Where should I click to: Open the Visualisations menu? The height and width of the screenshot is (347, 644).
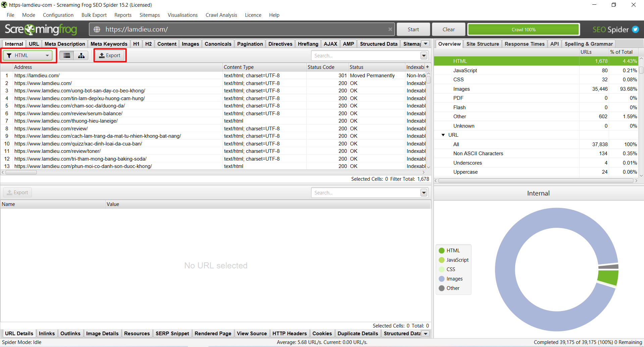point(183,15)
